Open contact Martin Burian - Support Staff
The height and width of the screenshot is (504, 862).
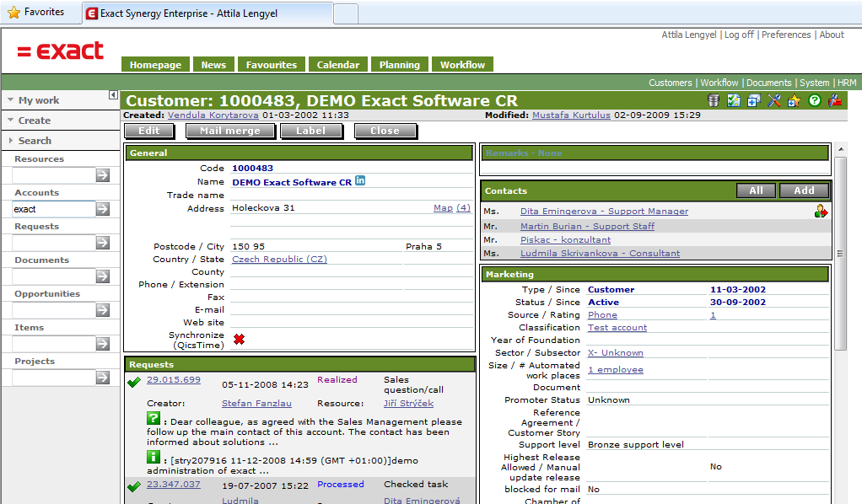coord(588,226)
